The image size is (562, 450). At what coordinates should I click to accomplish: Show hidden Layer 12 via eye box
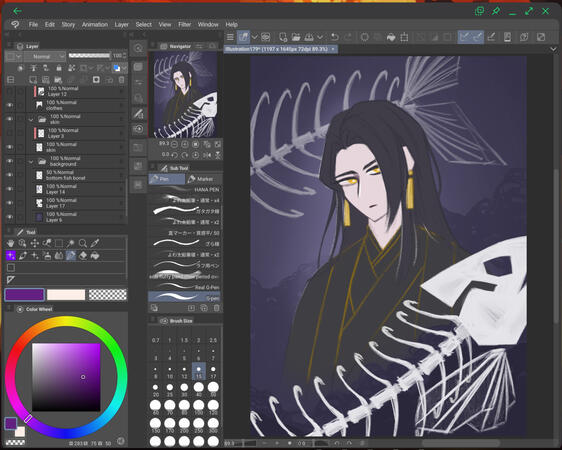point(10,91)
